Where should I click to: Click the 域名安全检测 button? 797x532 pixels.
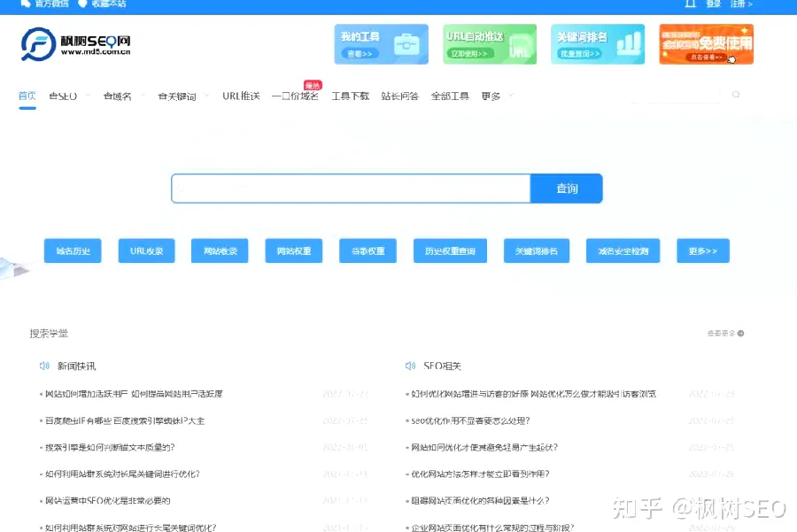pos(623,251)
